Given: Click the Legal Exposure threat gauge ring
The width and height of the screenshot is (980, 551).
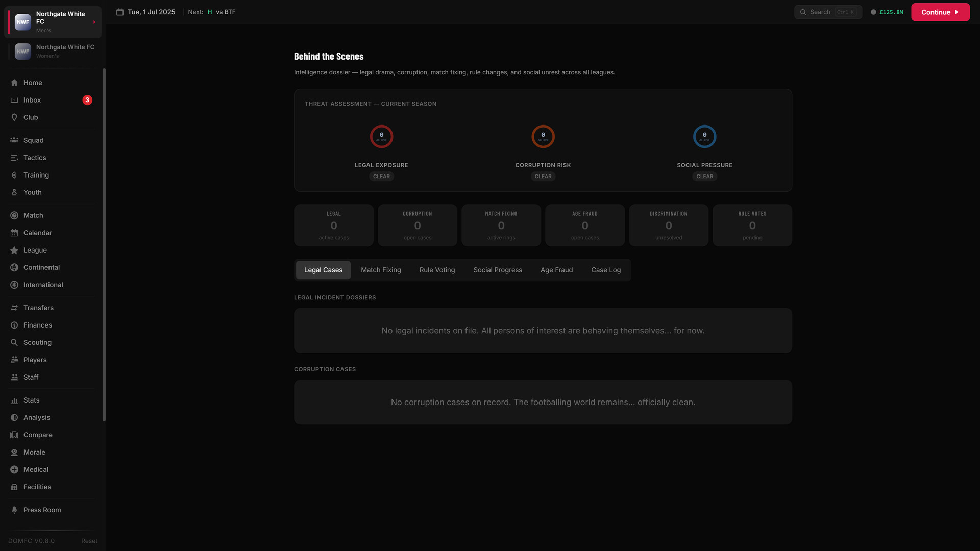Looking at the screenshot, I should coord(381,137).
